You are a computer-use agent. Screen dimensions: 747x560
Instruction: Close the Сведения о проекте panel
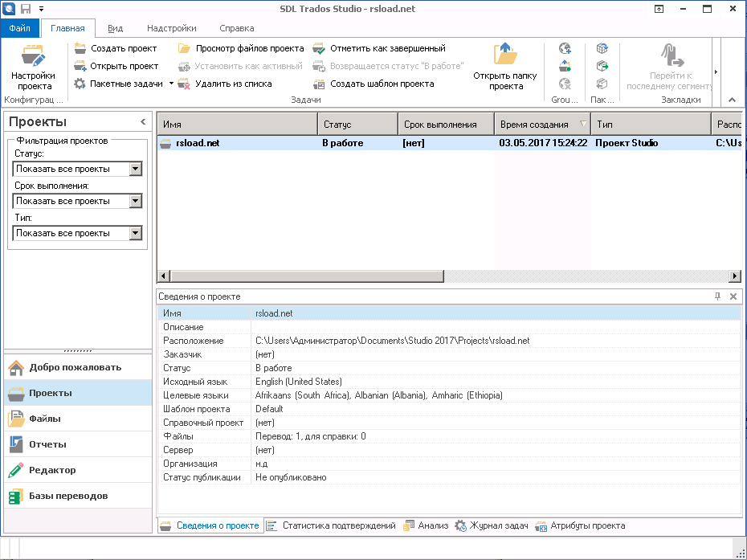click(x=733, y=296)
